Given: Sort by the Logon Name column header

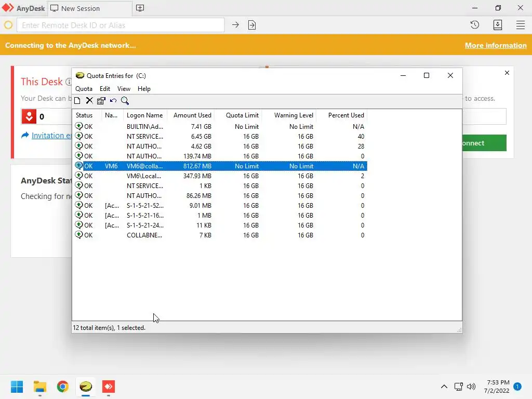Looking at the screenshot, I should pyautogui.click(x=145, y=115).
